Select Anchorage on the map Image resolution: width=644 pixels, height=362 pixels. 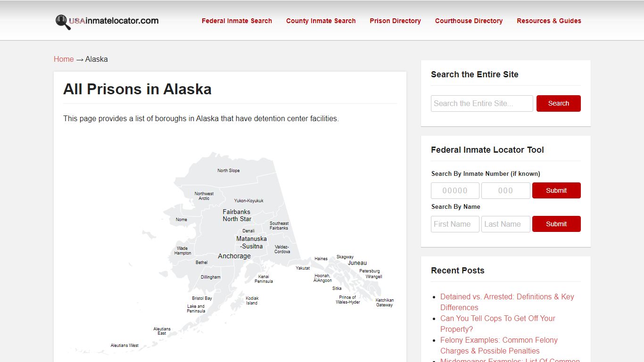[x=234, y=256]
